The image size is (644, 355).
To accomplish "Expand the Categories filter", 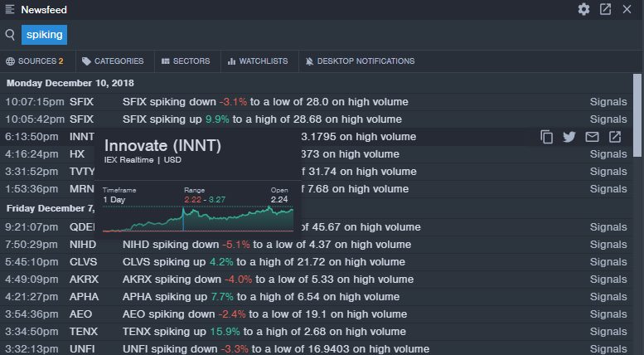I will coord(113,61).
